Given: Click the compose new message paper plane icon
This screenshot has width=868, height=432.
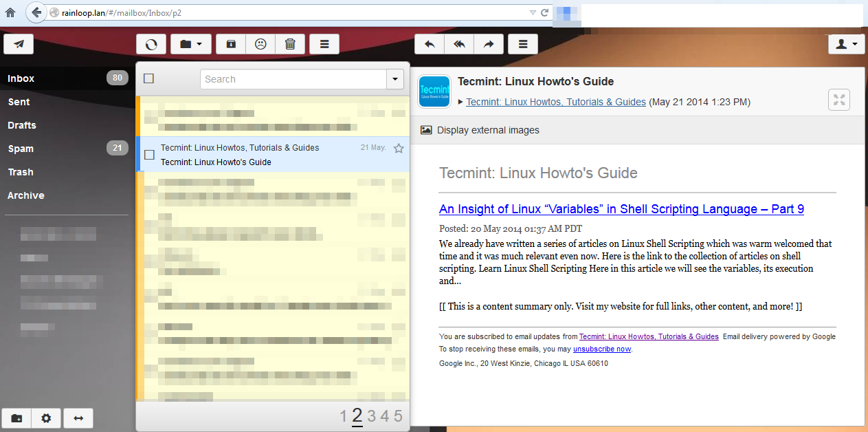Looking at the screenshot, I should click(19, 44).
